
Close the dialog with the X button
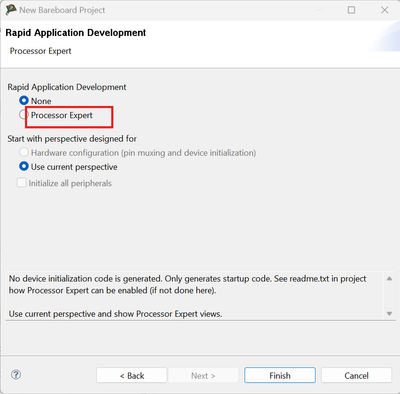385,10
